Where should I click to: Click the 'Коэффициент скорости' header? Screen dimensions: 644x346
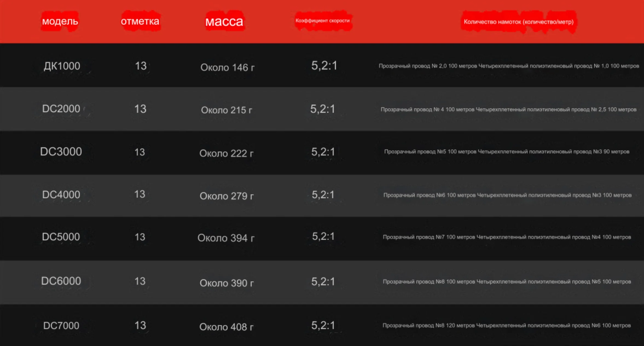point(323,21)
